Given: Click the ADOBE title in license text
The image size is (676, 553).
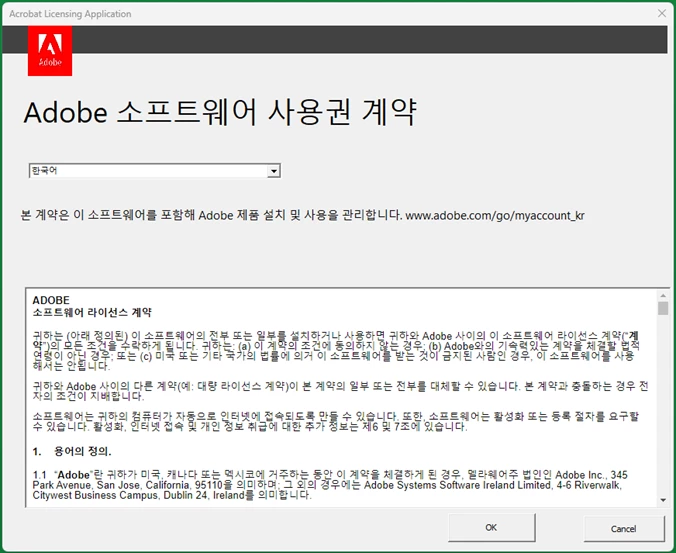Looking at the screenshot, I should click(51, 300).
